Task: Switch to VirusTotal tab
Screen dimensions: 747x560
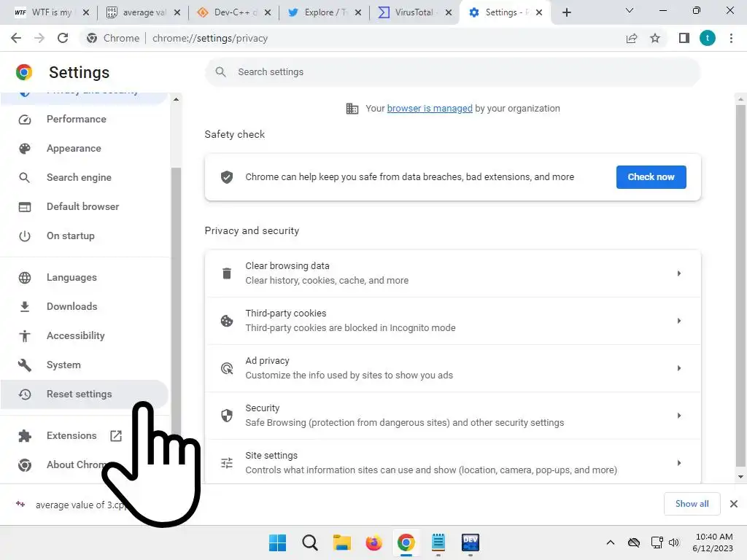Action: click(x=414, y=12)
